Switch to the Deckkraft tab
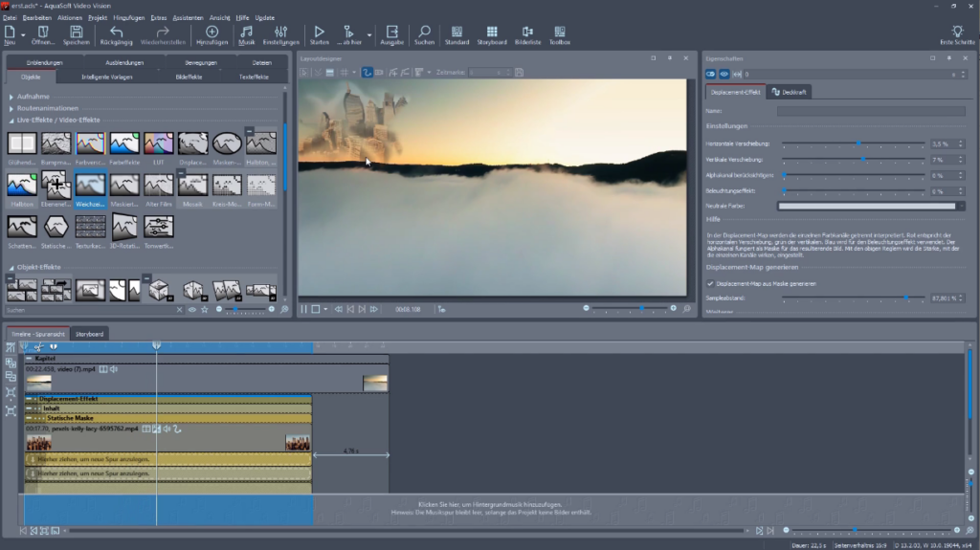 [x=791, y=92]
